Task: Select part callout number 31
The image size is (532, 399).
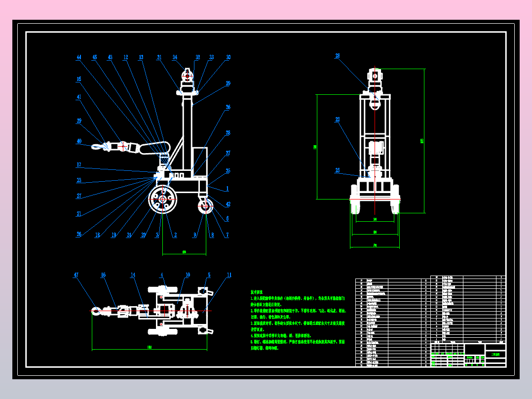Action: 159,57
